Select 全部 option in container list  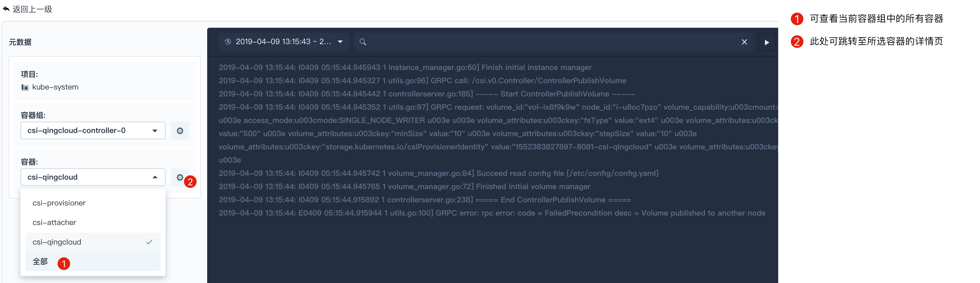pos(40,261)
